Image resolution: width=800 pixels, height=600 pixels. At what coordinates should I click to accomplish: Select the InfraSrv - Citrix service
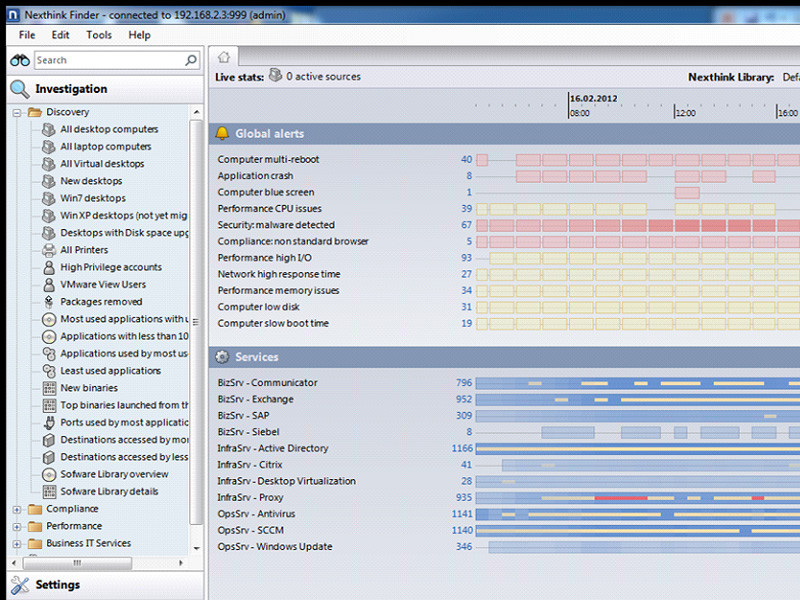click(x=249, y=465)
